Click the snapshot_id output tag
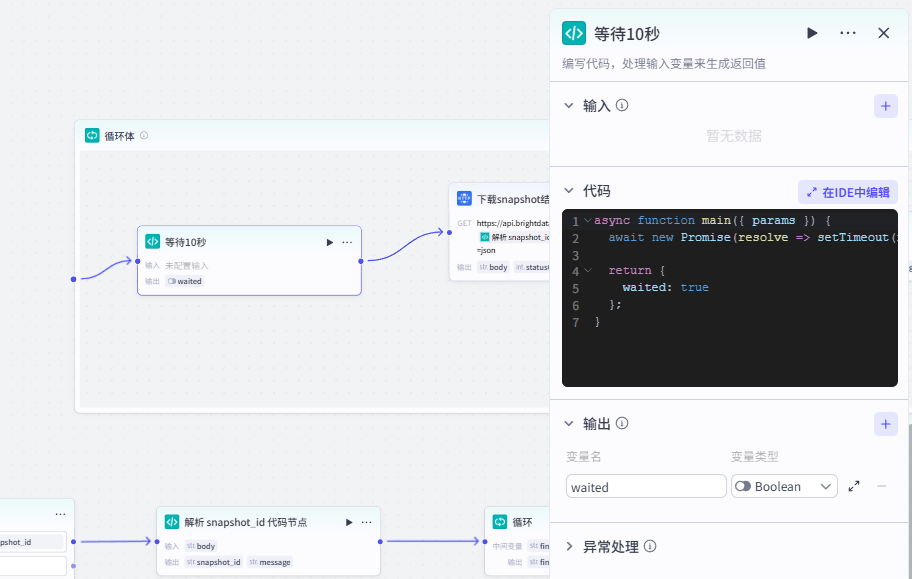 point(213,562)
